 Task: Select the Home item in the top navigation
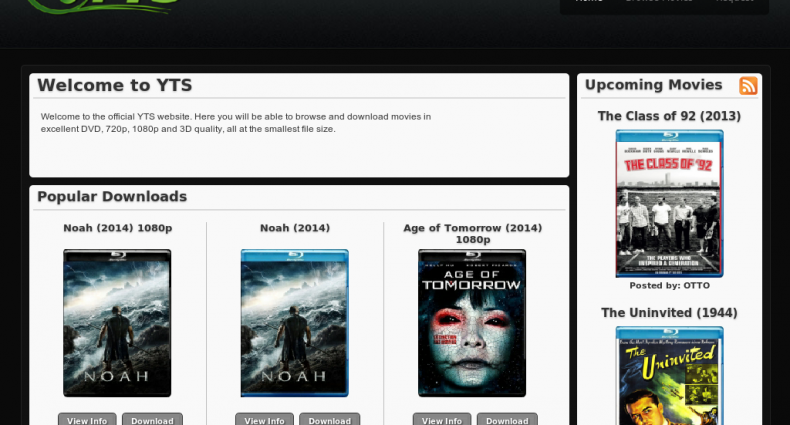[589, 3]
